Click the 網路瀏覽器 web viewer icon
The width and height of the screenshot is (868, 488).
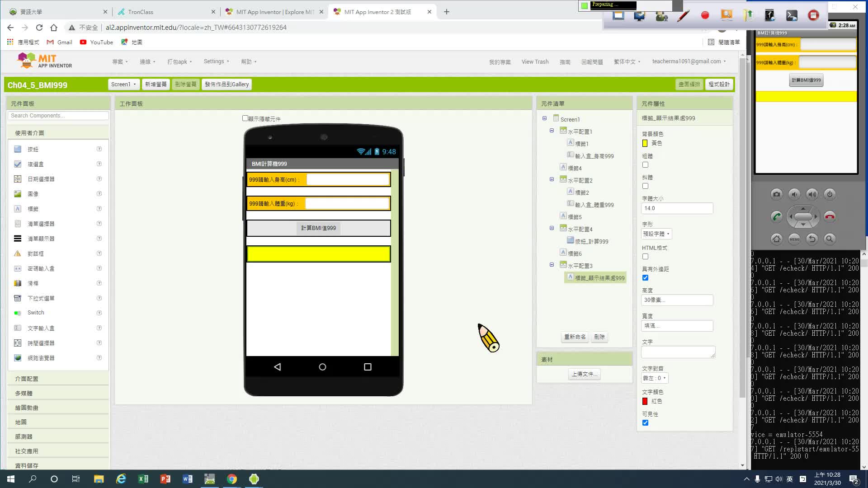[x=18, y=358]
